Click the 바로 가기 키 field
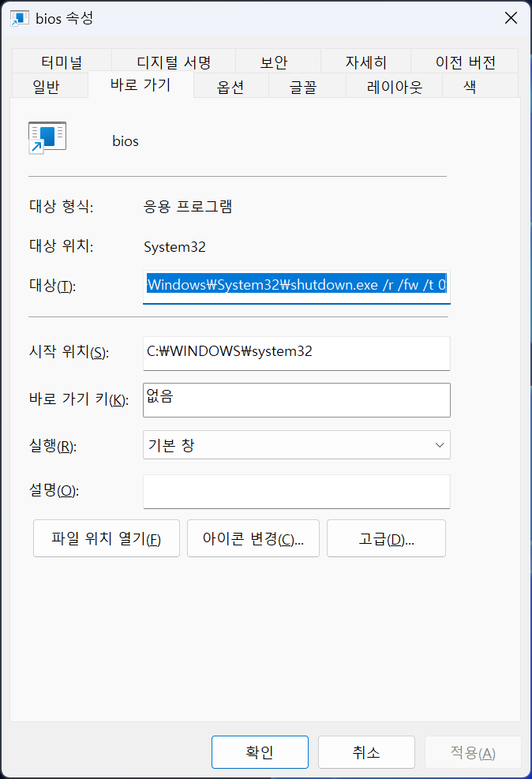The height and width of the screenshot is (779, 532). (297, 400)
